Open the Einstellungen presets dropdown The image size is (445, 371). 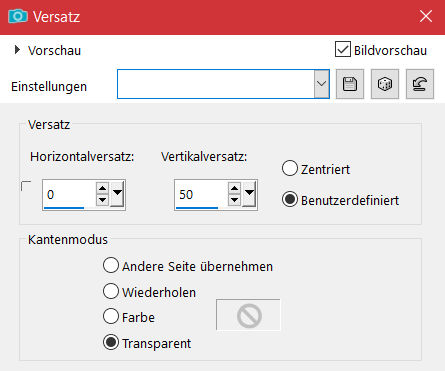click(x=321, y=84)
